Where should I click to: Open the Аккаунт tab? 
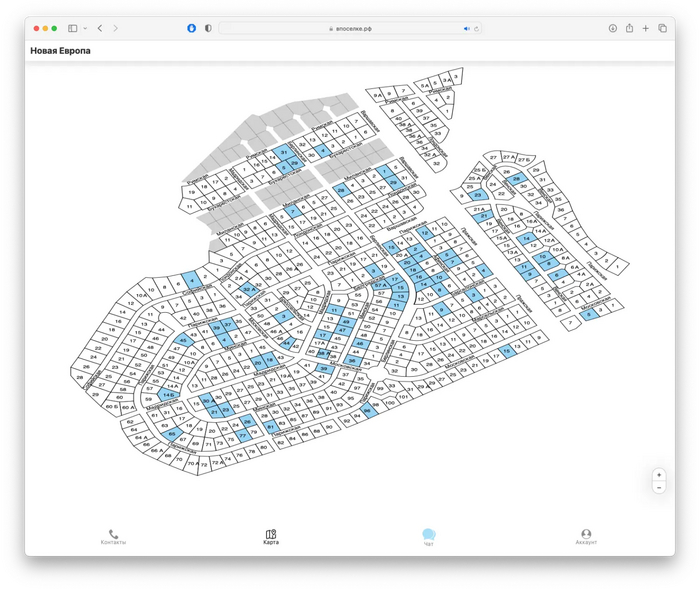click(586, 537)
